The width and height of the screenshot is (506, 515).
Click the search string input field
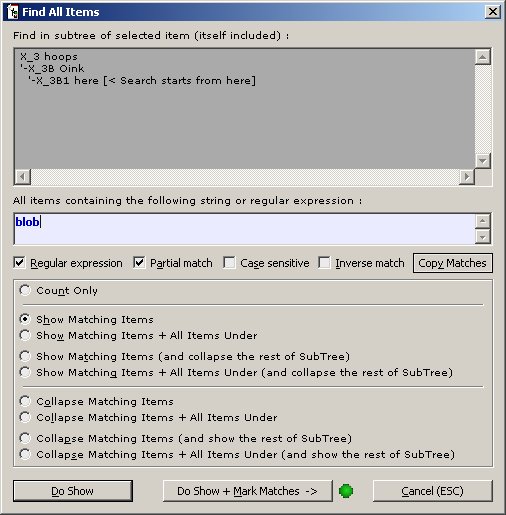245,229
